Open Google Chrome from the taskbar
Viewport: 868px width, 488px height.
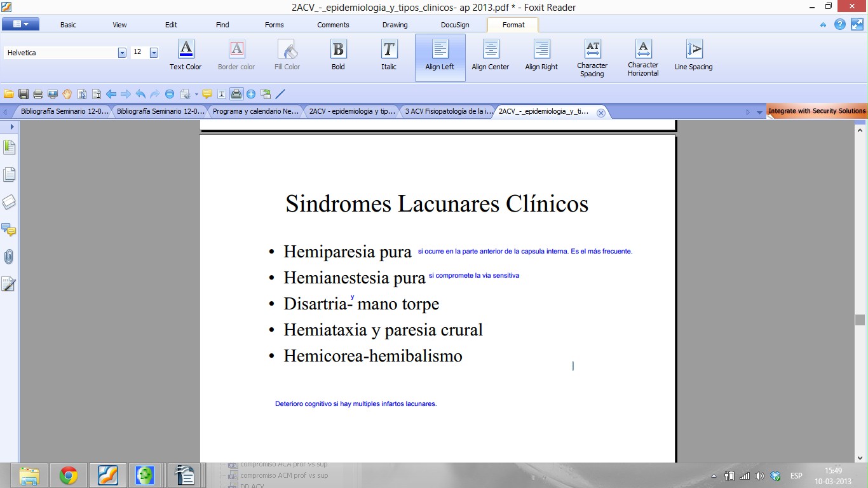click(68, 475)
